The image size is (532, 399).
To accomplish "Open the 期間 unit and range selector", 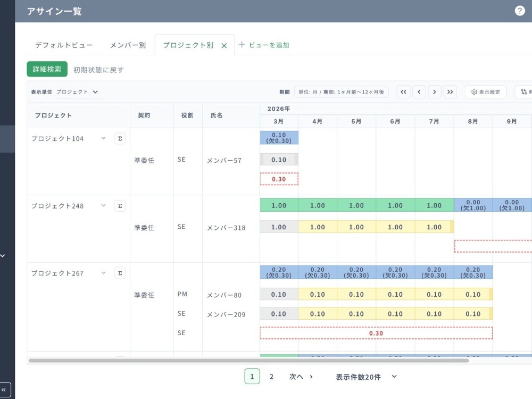I will pyautogui.click(x=342, y=92).
